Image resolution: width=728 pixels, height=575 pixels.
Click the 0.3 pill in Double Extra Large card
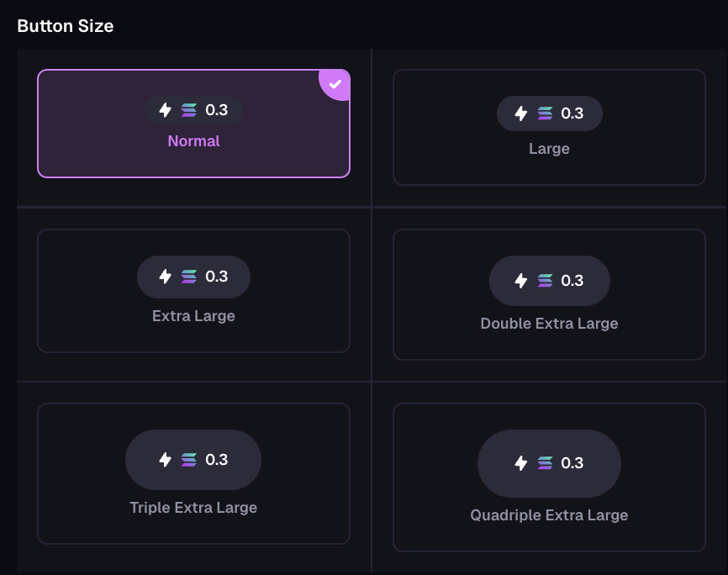click(x=549, y=281)
